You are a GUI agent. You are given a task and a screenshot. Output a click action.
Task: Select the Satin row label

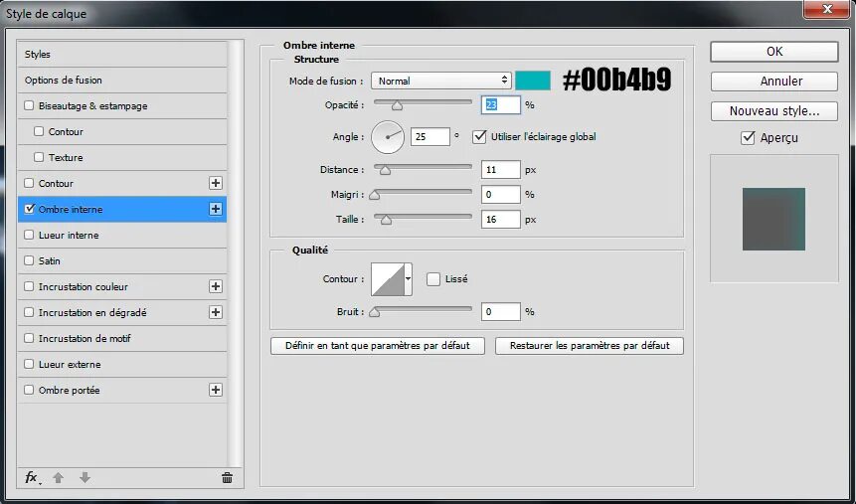[49, 260]
